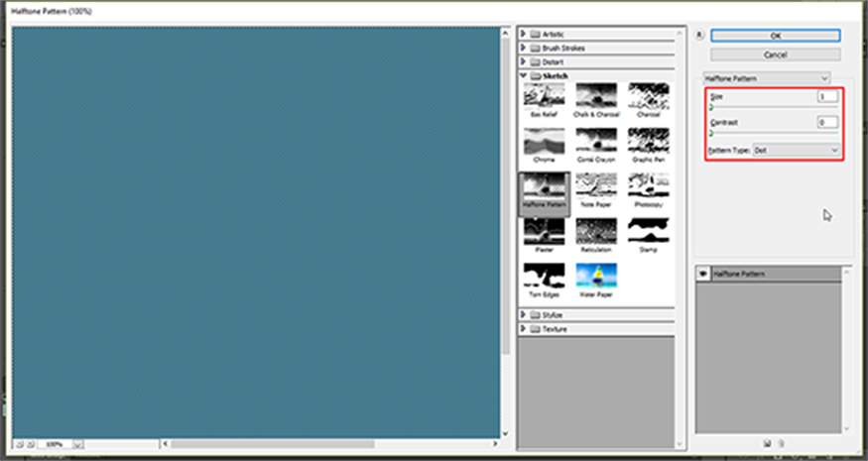Expand the Artistic filter folder
This screenshot has height=461, width=868.
coord(523,34)
